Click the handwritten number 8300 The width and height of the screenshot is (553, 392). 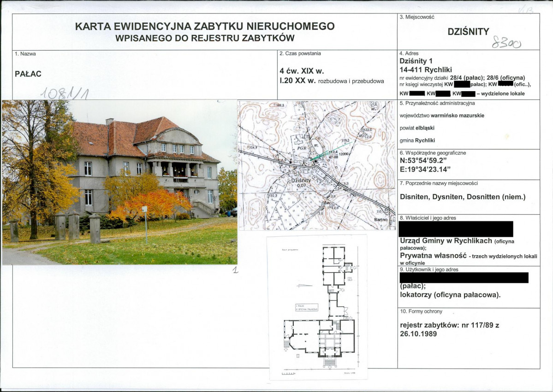(506, 43)
